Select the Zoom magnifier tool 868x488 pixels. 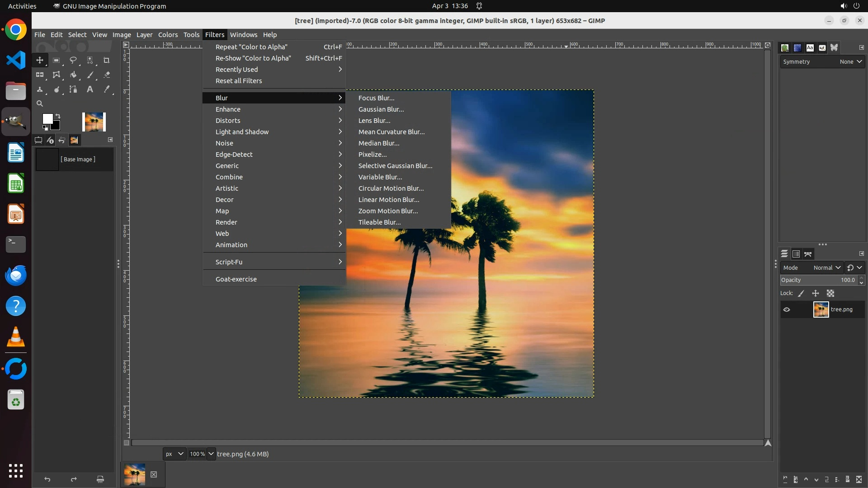40,104
